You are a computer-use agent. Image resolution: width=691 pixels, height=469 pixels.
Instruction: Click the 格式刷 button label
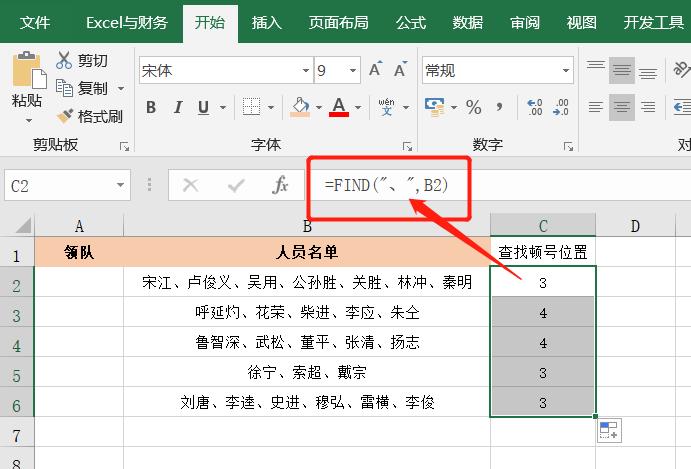tap(100, 117)
